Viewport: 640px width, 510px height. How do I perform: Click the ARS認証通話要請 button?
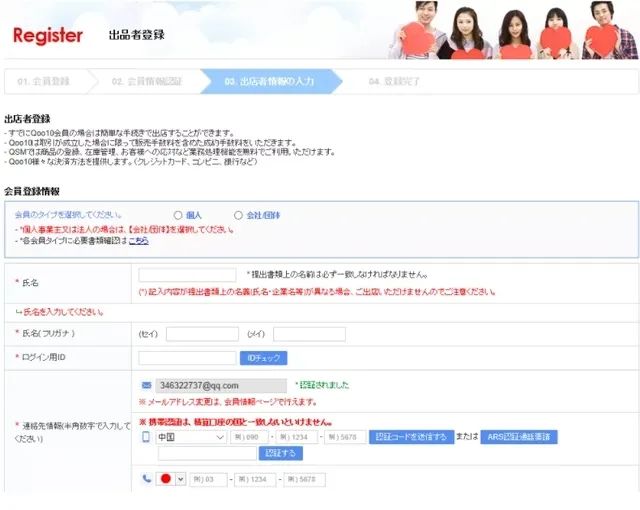pos(519,437)
